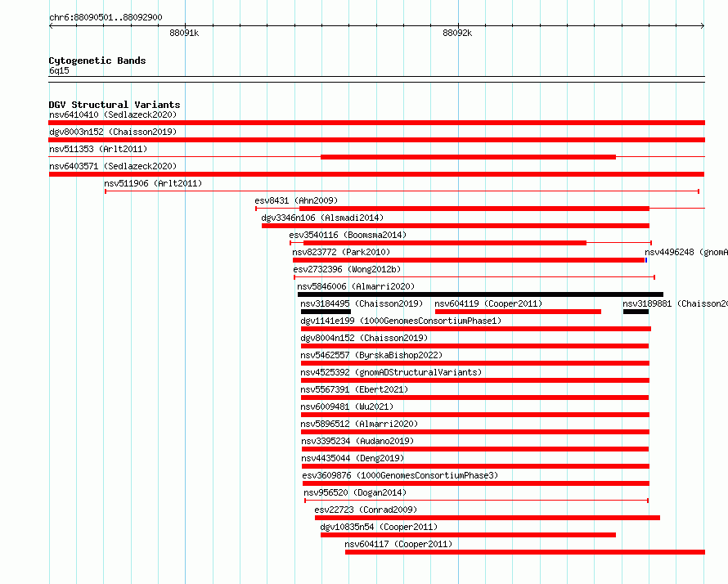Click the black bar under nsv3189881
The width and height of the screenshot is (728, 584).
pos(636,312)
